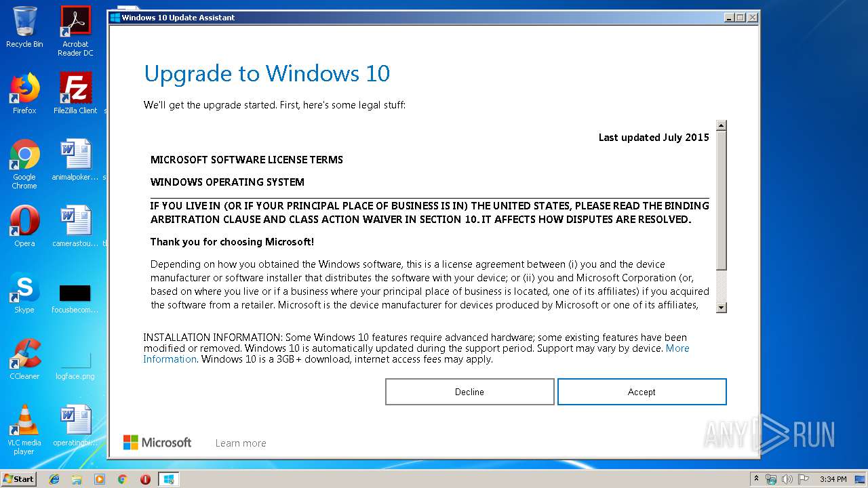
Task: Click the Decline button
Action: 469,392
